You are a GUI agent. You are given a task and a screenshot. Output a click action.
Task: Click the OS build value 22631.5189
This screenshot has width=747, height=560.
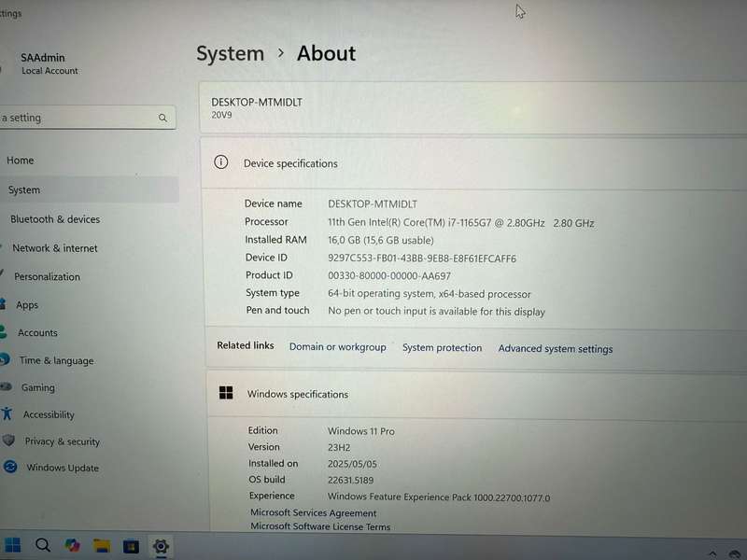click(350, 480)
